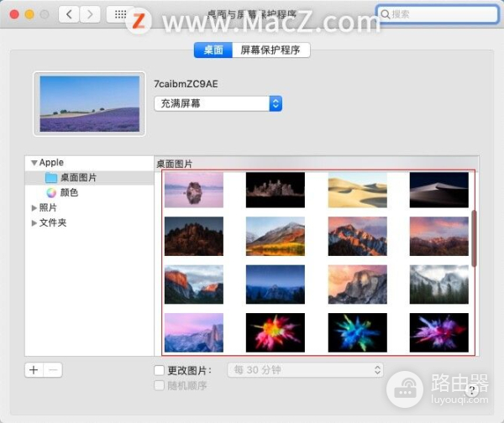The height and width of the screenshot is (423, 504).
Task: Open the 充满屏幕 fill mode dropdown
Action: click(x=218, y=104)
